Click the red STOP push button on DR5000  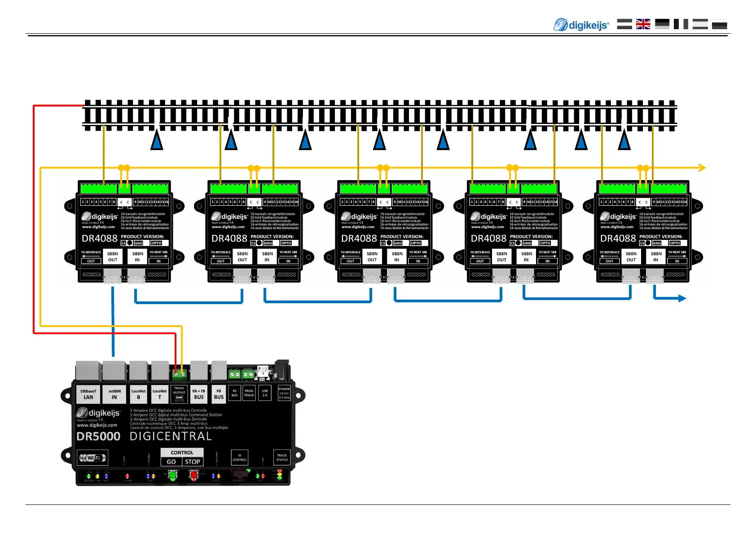pyautogui.click(x=194, y=475)
